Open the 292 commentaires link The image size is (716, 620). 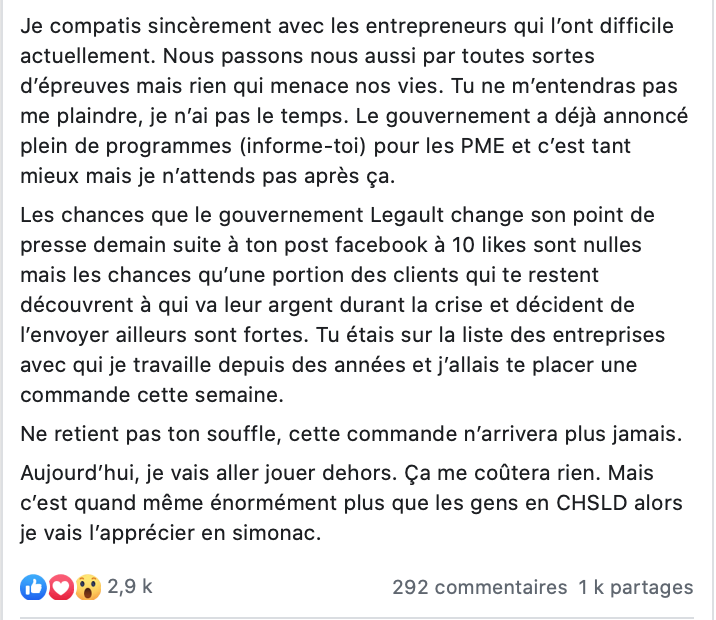pos(479,588)
